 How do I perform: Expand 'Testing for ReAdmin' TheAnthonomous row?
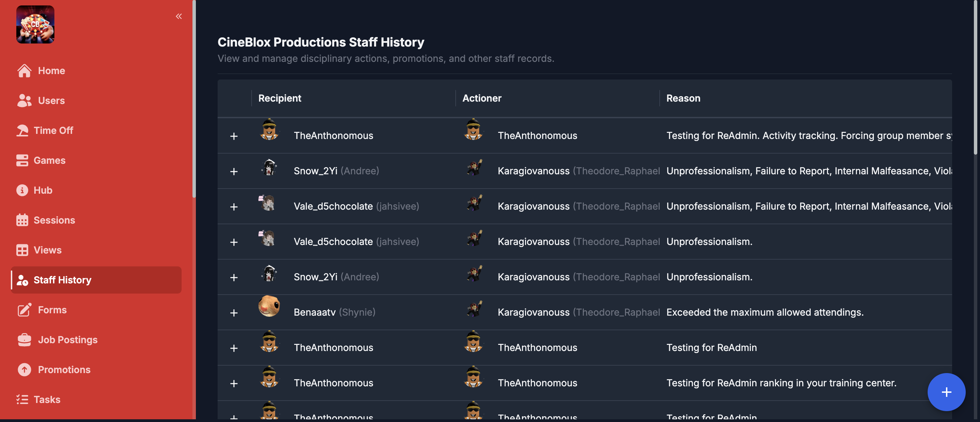(x=234, y=348)
